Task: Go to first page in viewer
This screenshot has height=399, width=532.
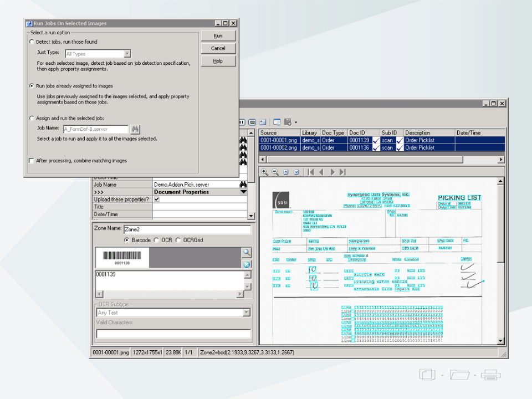Action: coord(310,172)
